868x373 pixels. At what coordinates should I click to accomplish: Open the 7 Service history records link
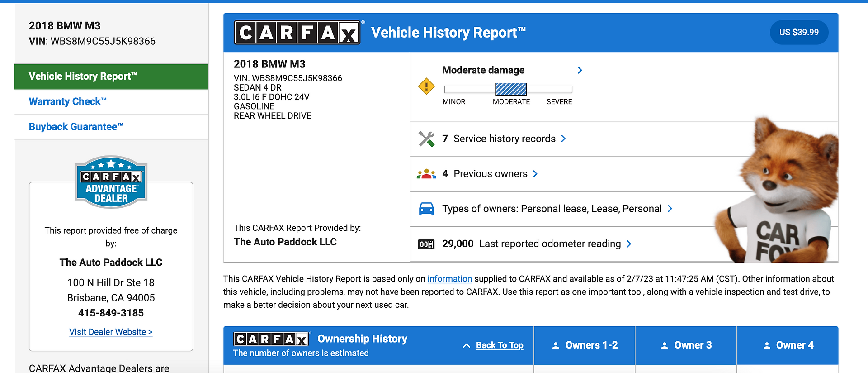(499, 139)
